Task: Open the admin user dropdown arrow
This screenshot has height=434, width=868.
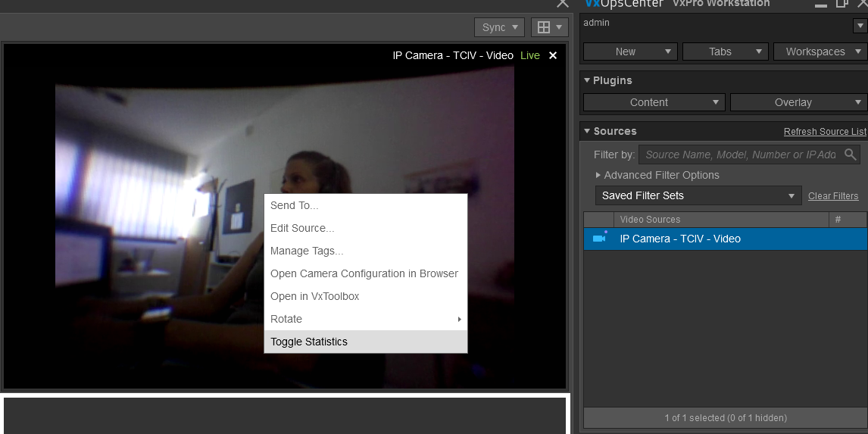Action: click(860, 26)
